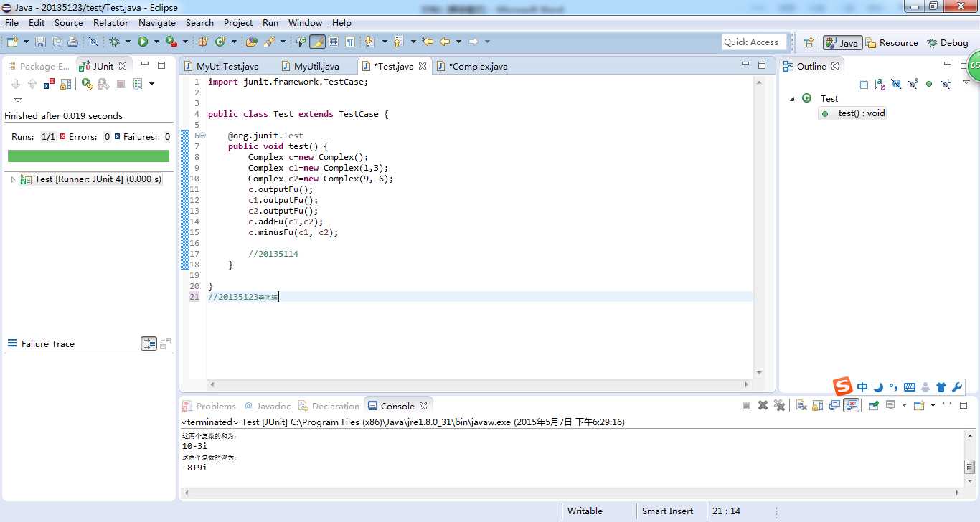
Task: Toggle Show Whitespace Characters pilcrow button
Action: click(349, 42)
